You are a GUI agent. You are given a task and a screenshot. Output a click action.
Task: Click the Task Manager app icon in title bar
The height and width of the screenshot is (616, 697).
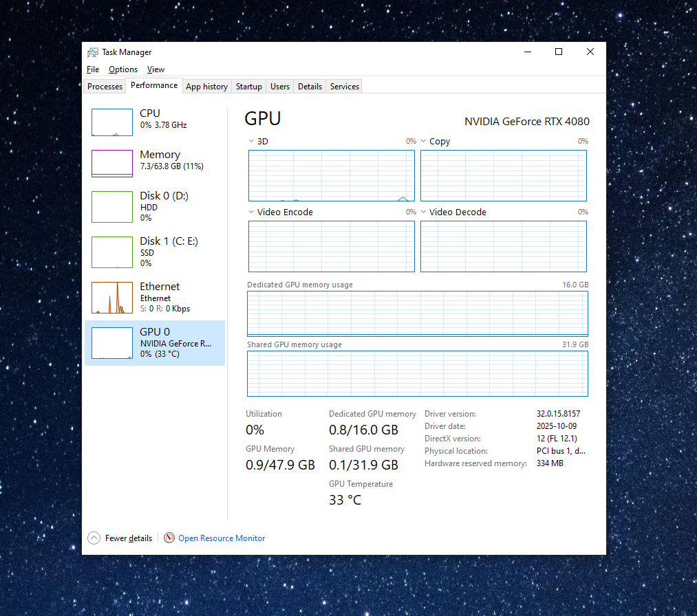click(x=93, y=52)
